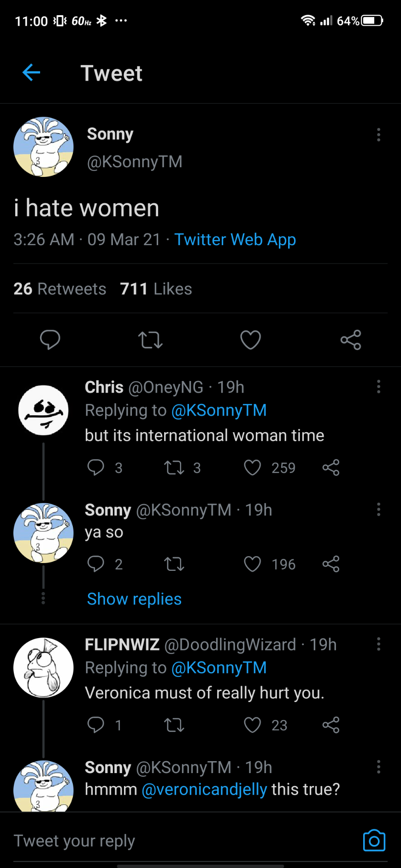Go back using the blue arrow
Screen dimensions: 401x868
point(31,72)
